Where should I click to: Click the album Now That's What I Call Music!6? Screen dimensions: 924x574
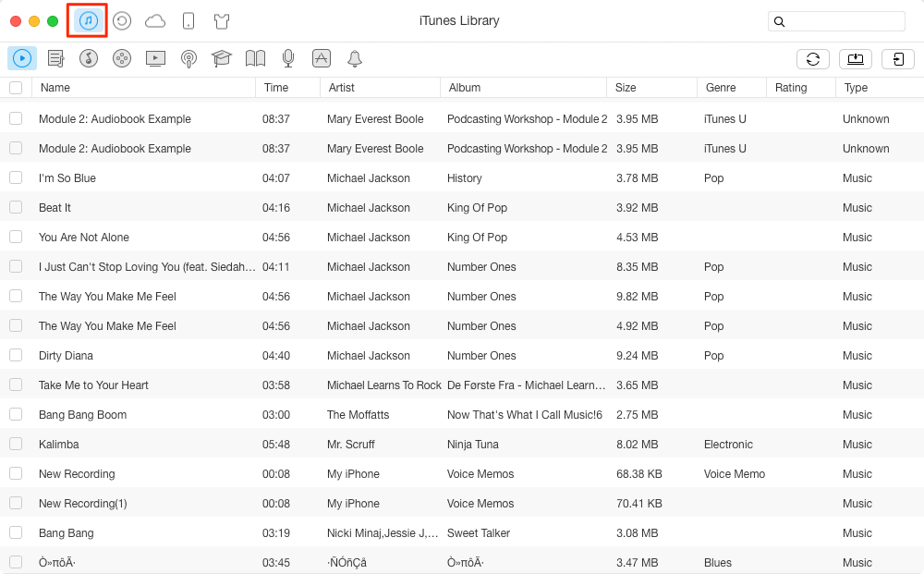[x=525, y=415]
